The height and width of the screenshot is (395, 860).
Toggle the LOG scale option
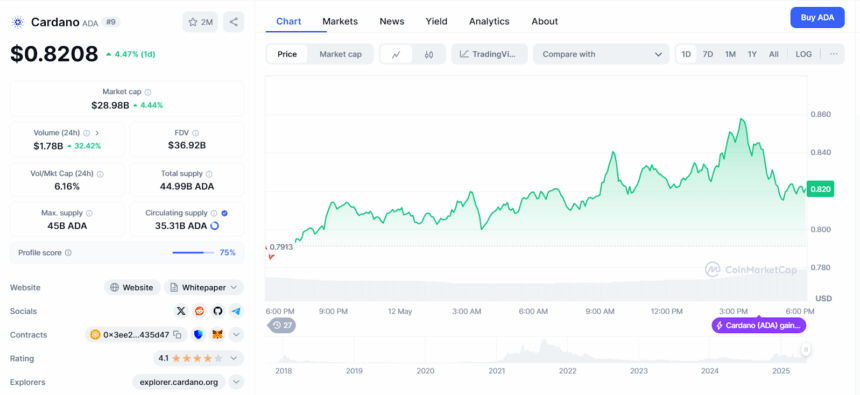point(804,54)
